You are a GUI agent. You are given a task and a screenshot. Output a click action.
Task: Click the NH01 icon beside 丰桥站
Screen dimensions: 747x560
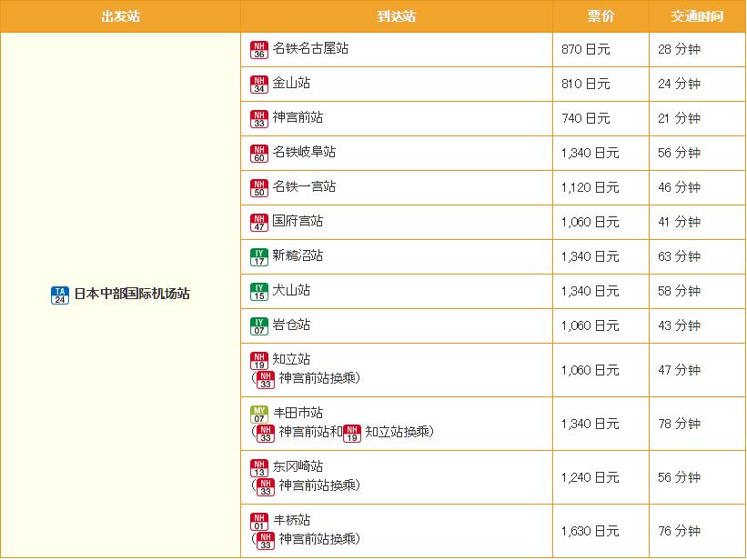point(259,521)
